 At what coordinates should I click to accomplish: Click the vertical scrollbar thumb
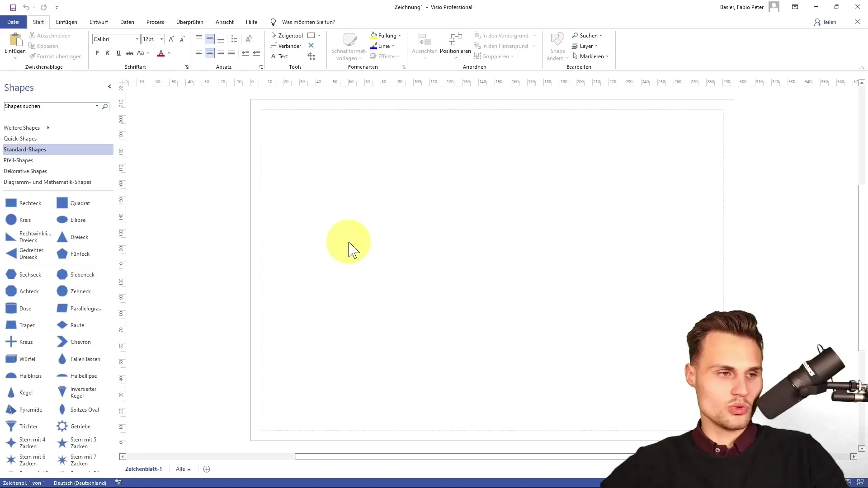click(x=862, y=267)
